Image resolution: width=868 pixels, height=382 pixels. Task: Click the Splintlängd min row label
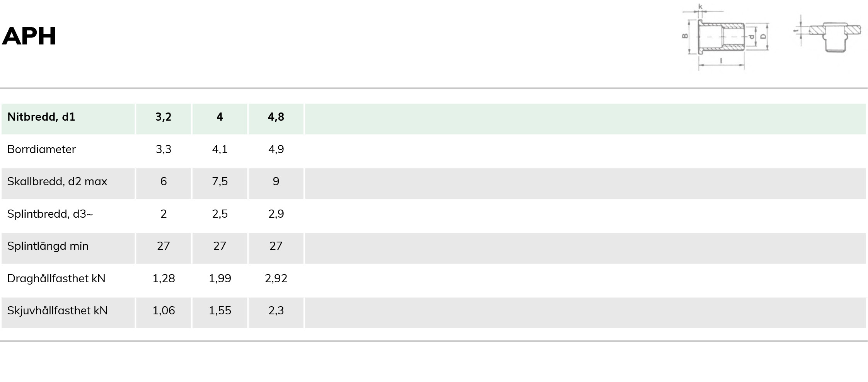tap(48, 246)
